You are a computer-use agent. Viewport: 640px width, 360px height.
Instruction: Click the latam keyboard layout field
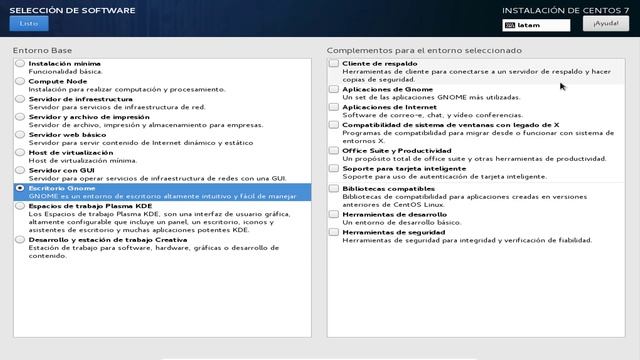coord(536,25)
